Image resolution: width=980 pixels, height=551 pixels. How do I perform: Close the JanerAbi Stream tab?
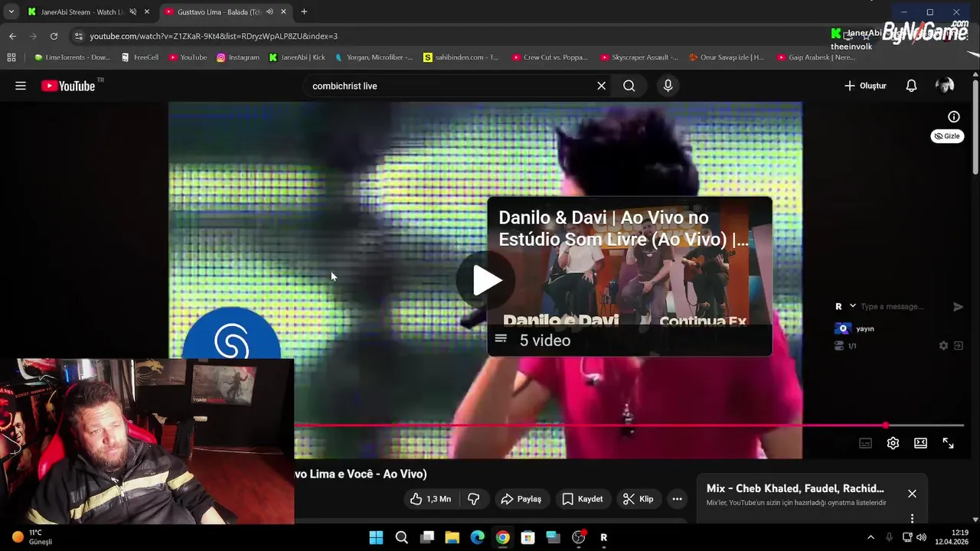pyautogui.click(x=147, y=11)
